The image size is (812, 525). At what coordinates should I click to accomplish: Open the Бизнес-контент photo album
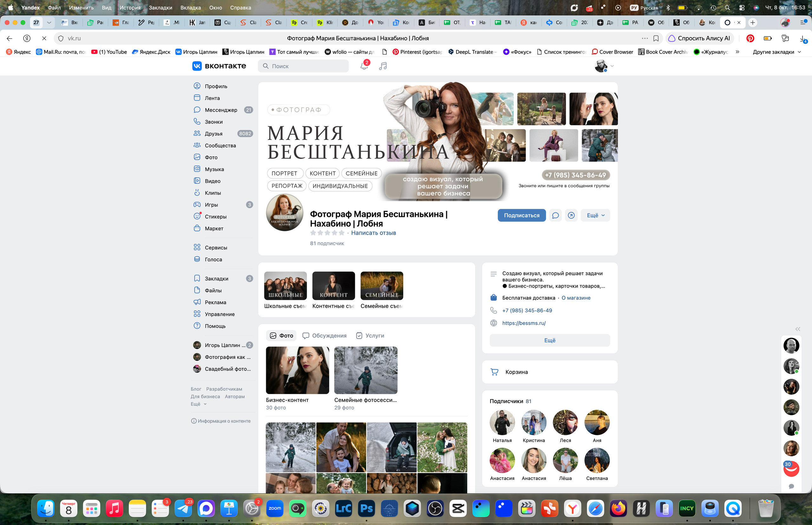pos(297,371)
